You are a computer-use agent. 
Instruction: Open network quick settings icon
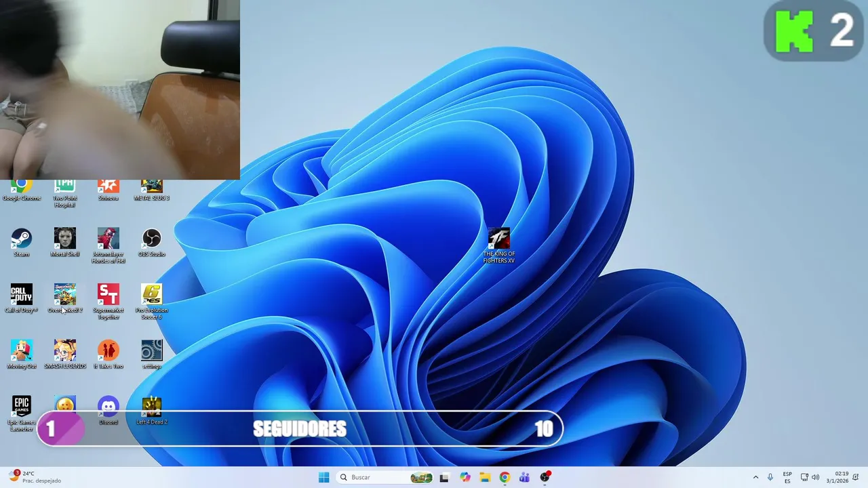point(804,477)
